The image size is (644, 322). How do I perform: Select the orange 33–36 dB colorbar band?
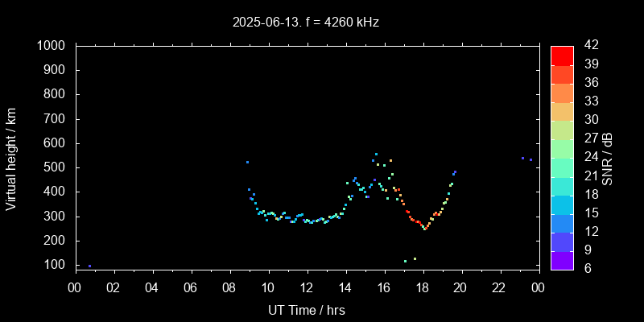[x=562, y=93]
